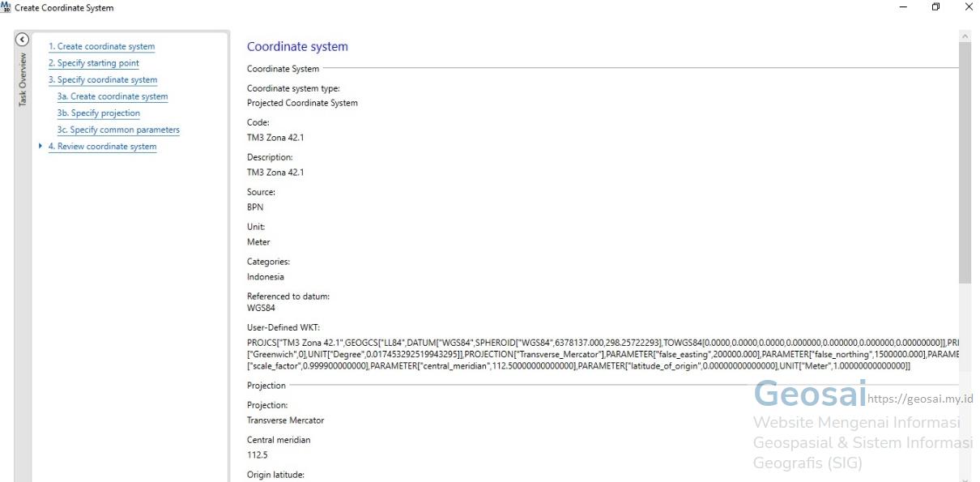Minimize the Create Coordinate System window
Viewport: 980px width, 482px height.
coord(904,7)
